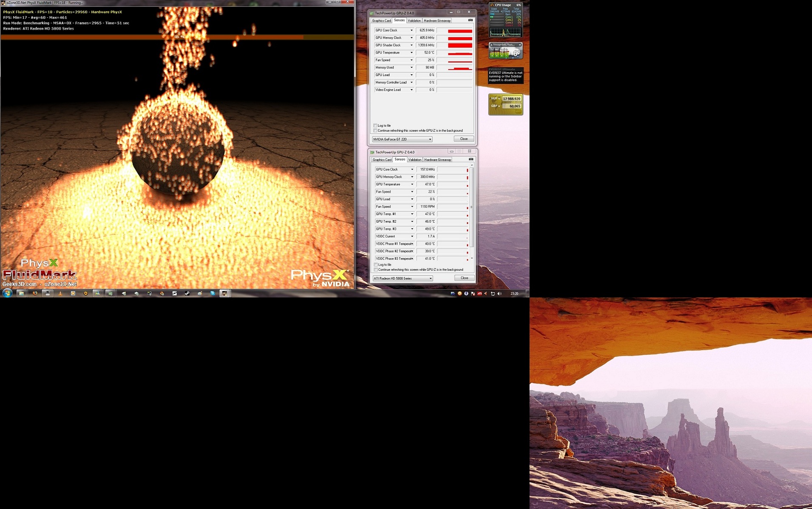The image size is (812, 509).
Task: Open Memory Controller Load sensor dropdown arrow
Action: tap(411, 82)
